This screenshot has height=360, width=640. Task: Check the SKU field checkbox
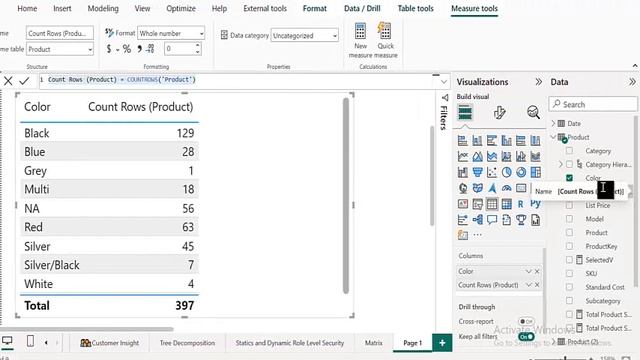[x=569, y=273]
